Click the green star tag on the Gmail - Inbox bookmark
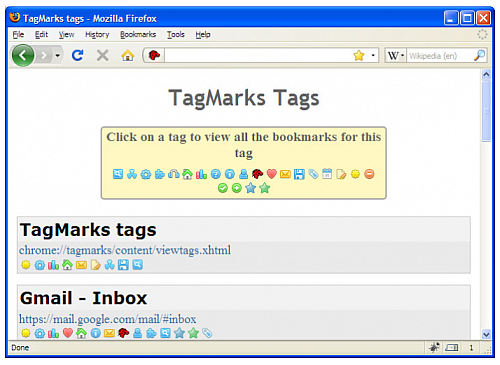500x365 pixels. [x=193, y=333]
